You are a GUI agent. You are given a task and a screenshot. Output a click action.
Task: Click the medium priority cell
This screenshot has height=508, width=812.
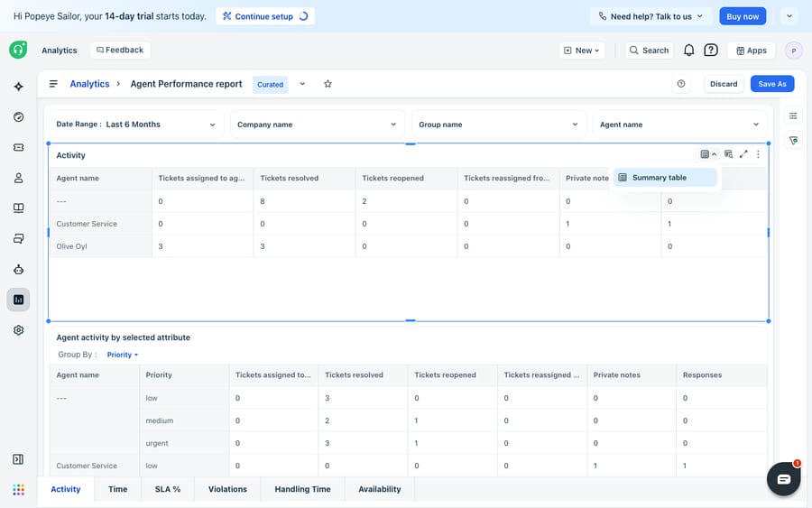pyautogui.click(x=184, y=420)
